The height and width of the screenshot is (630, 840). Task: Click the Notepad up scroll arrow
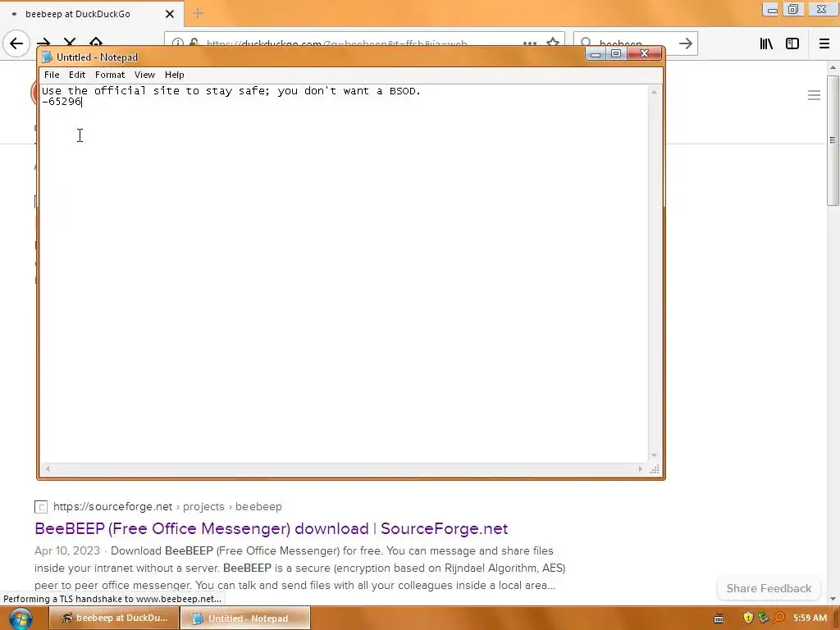point(654,92)
